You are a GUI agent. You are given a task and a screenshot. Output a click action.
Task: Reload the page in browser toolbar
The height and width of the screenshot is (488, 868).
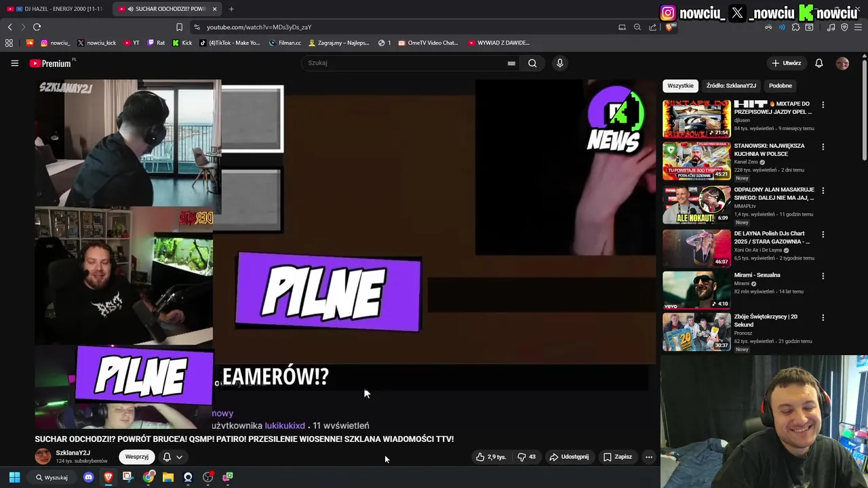tap(37, 27)
